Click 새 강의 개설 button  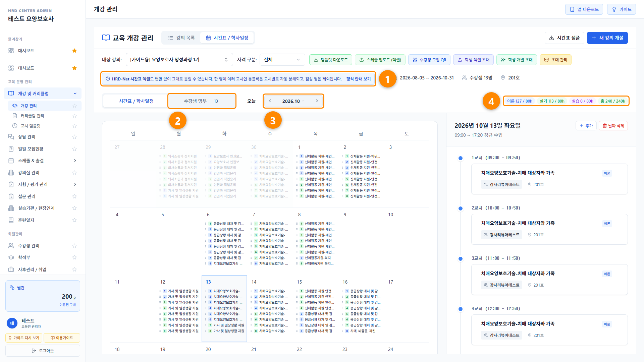coord(607,38)
